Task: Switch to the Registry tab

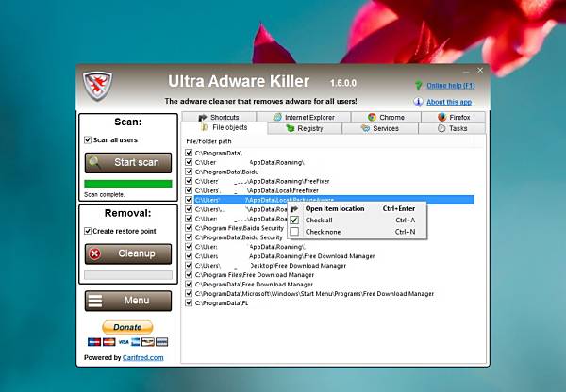Action: (x=305, y=128)
